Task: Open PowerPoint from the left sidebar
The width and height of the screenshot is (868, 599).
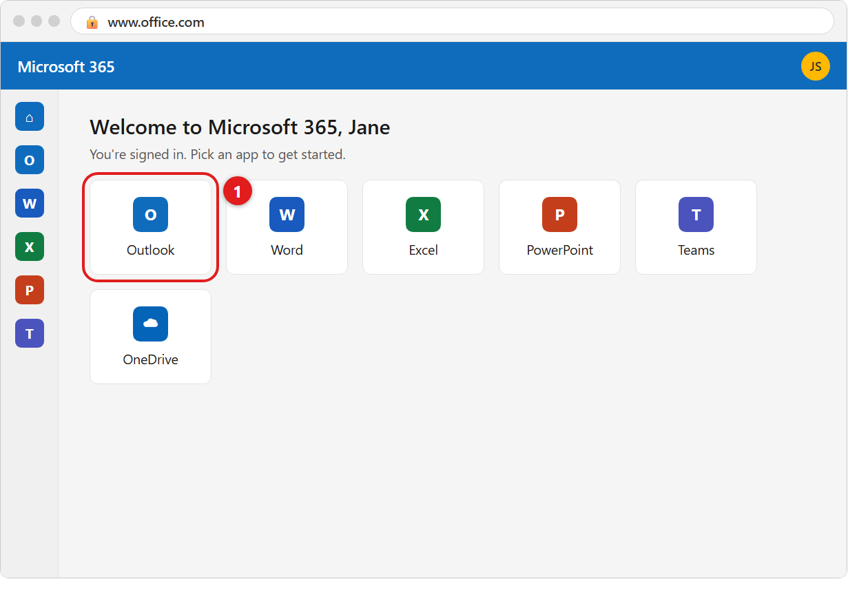Action: pos(30,290)
